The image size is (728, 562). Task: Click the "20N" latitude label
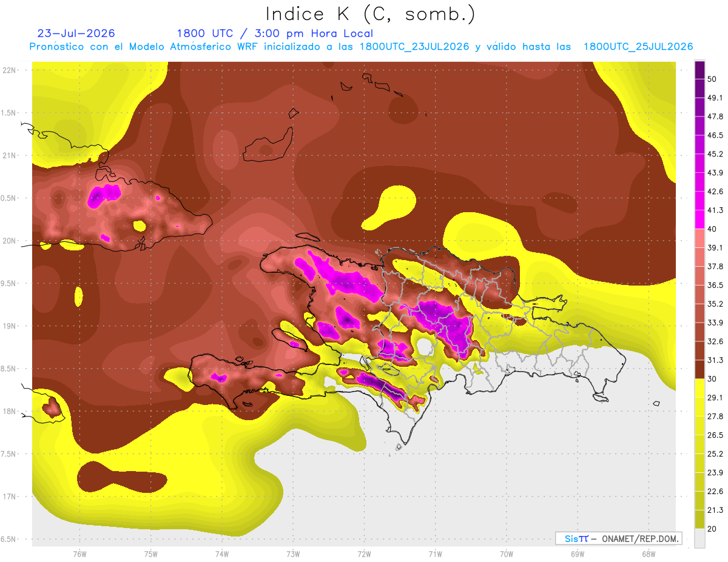click(x=9, y=241)
